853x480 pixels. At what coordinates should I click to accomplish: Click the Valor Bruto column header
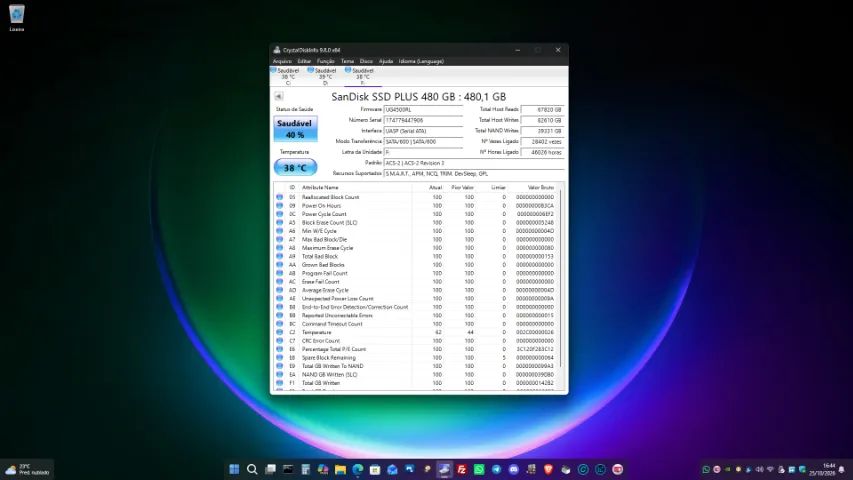tap(540, 187)
